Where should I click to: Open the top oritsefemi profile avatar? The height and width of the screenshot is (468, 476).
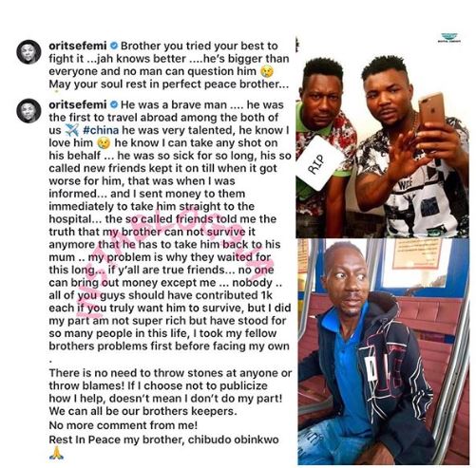(29, 52)
